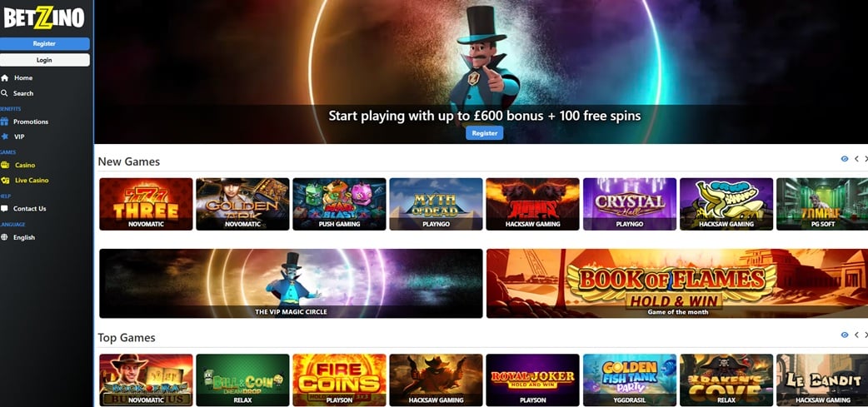Open Book of Flames game of the month banner

(678, 284)
